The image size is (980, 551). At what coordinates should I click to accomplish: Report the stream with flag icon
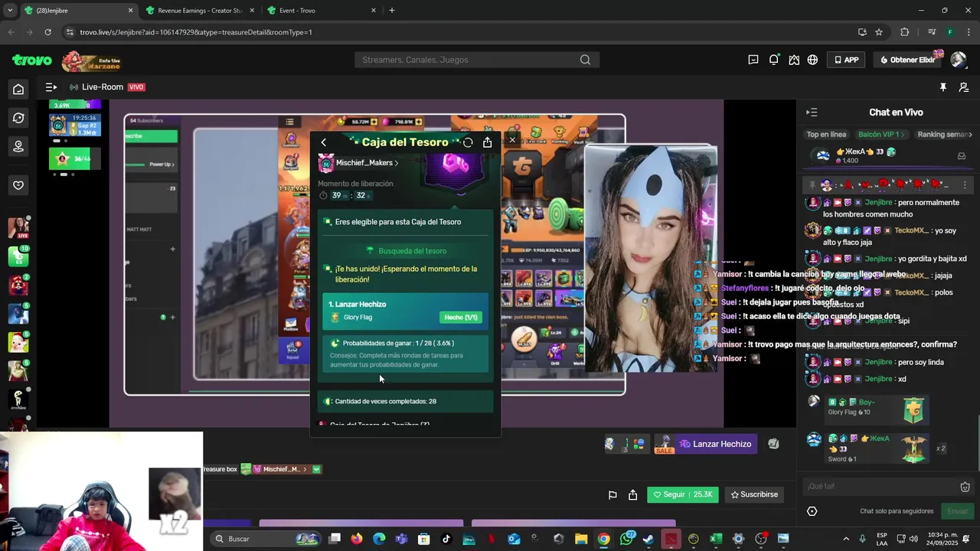612,495
